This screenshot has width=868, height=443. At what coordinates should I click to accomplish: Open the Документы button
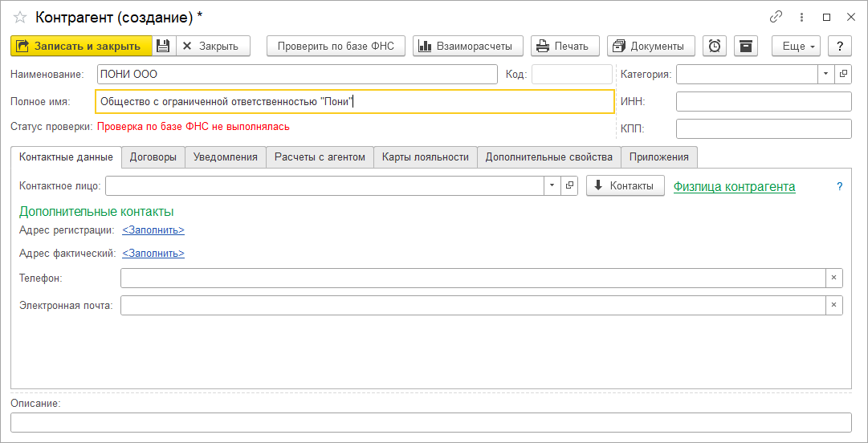tap(651, 46)
